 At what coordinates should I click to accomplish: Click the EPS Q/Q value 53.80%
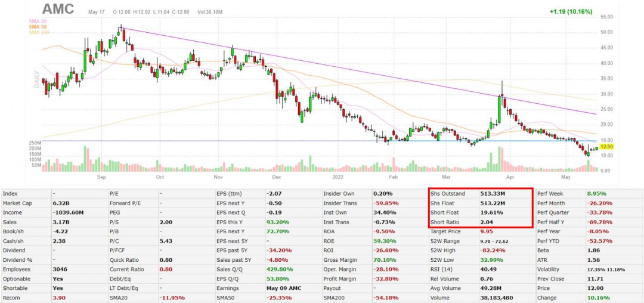point(278,279)
